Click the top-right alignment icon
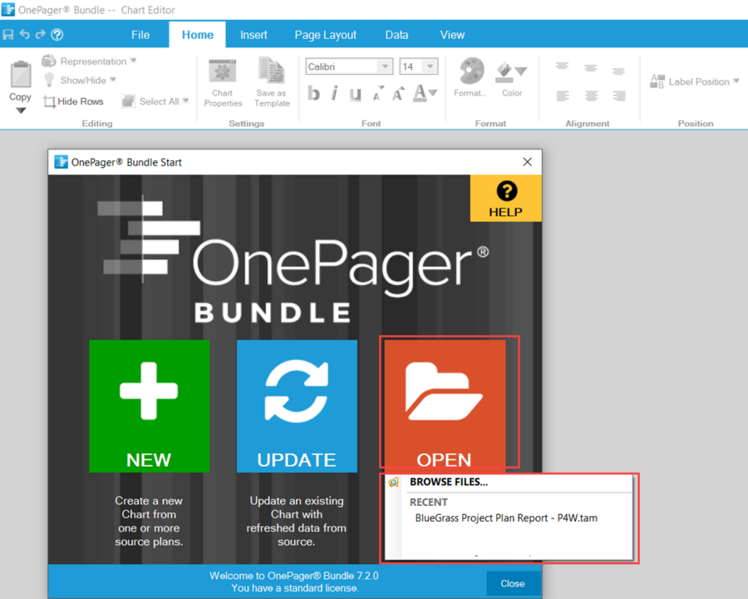748x599 pixels. point(619,72)
